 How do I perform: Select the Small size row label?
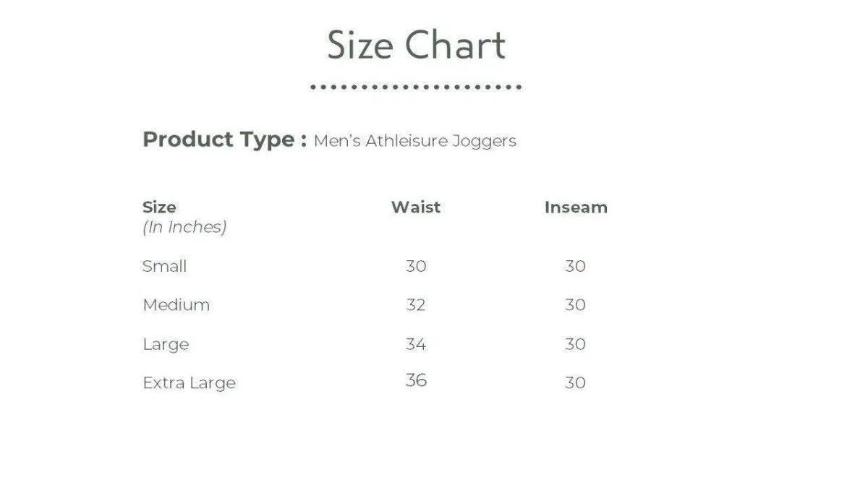click(164, 266)
